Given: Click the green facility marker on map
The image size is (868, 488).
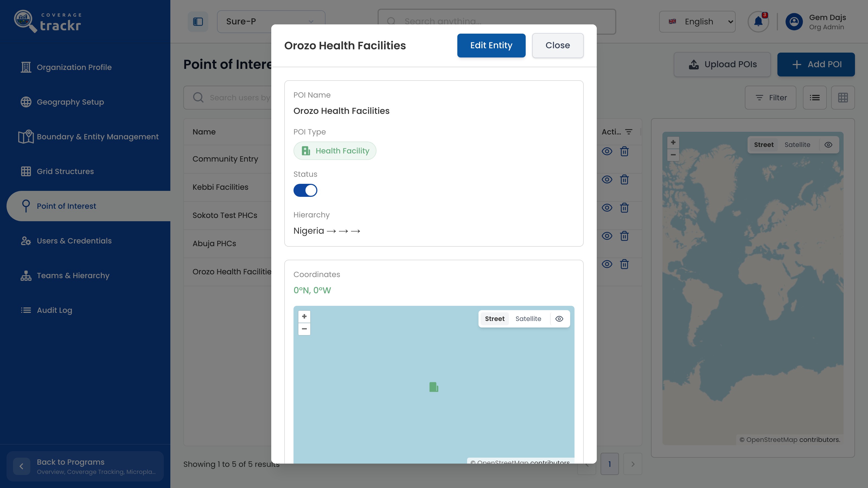Looking at the screenshot, I should click(x=434, y=387).
